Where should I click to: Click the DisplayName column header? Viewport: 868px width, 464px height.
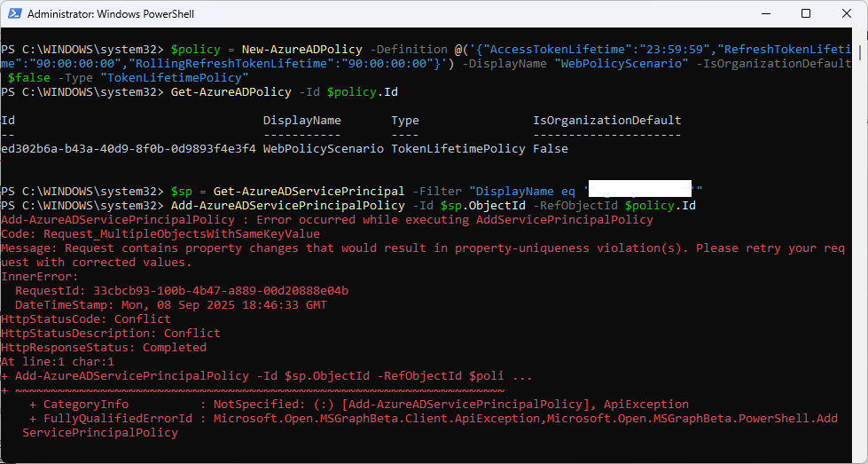click(x=302, y=120)
